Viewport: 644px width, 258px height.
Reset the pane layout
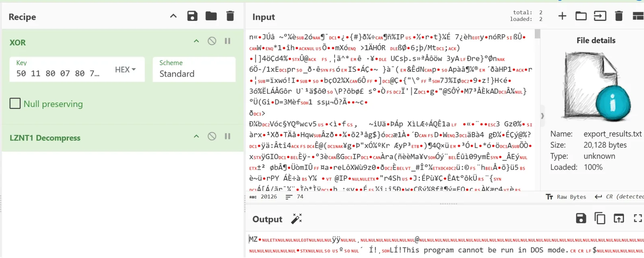click(x=638, y=16)
